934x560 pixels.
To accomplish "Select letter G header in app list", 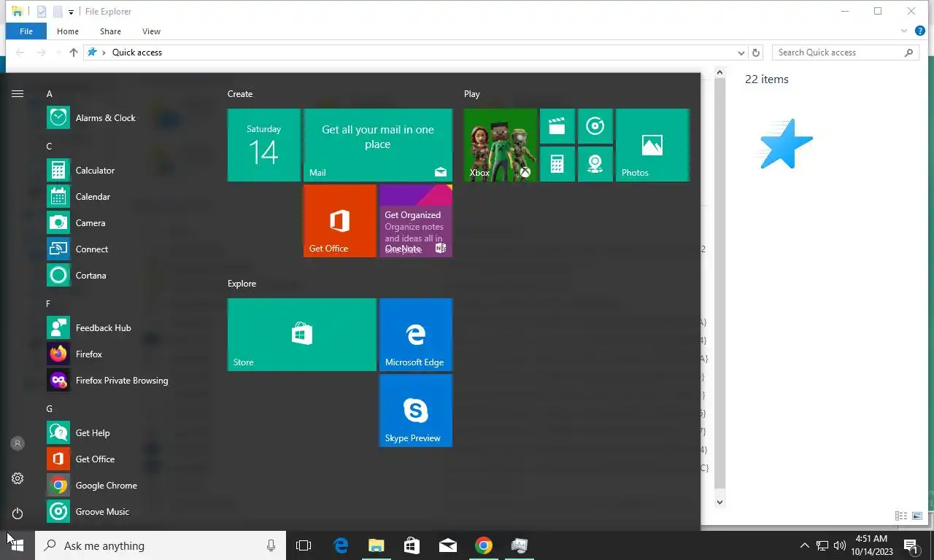I will pyautogui.click(x=50, y=409).
